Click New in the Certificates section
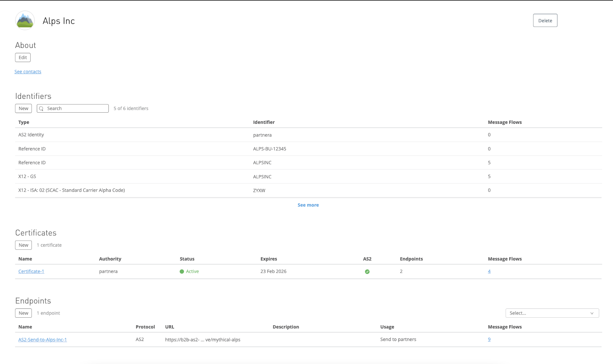Screen dimensions: 613x364 tap(24, 245)
